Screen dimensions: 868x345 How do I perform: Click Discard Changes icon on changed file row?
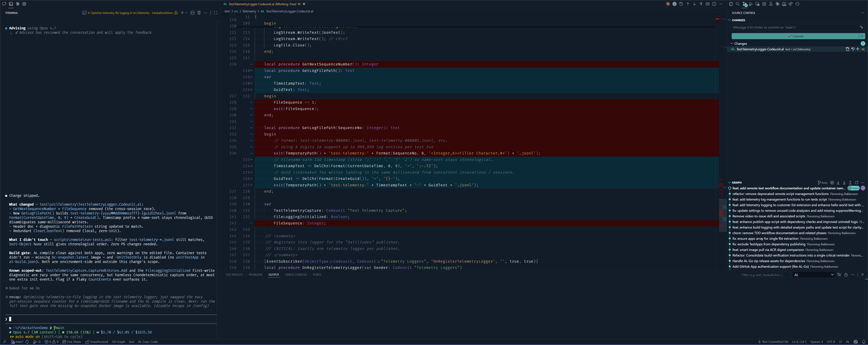pos(853,49)
